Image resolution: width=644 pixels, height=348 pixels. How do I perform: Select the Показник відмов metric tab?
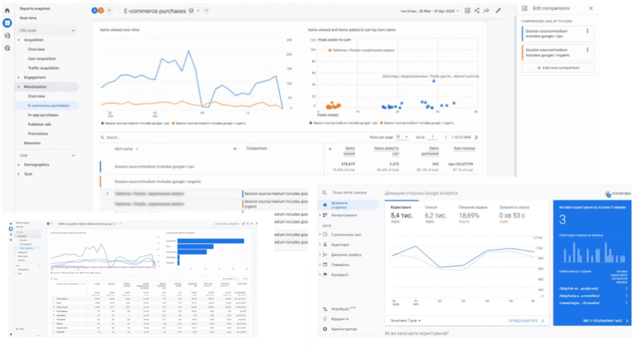(472, 213)
